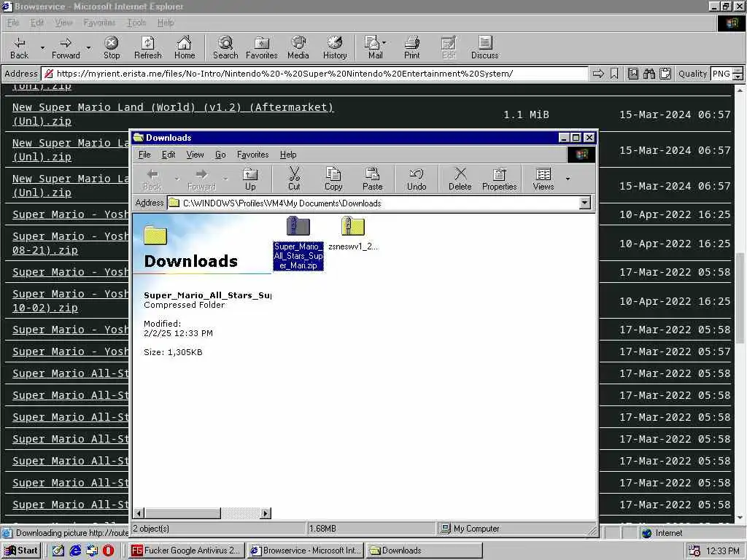747x560 pixels.
Task: Click the right arrow of Downloads horizontal scrollbar
Action: tap(266, 513)
